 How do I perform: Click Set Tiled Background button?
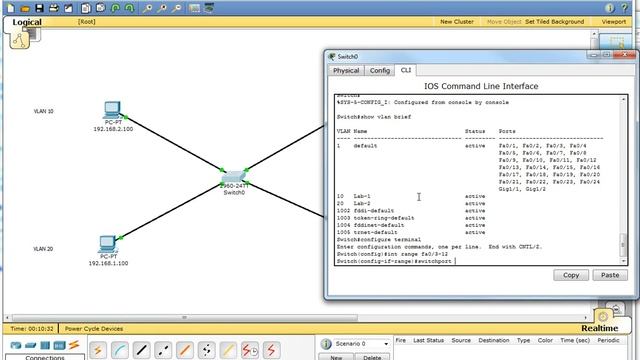tap(554, 22)
